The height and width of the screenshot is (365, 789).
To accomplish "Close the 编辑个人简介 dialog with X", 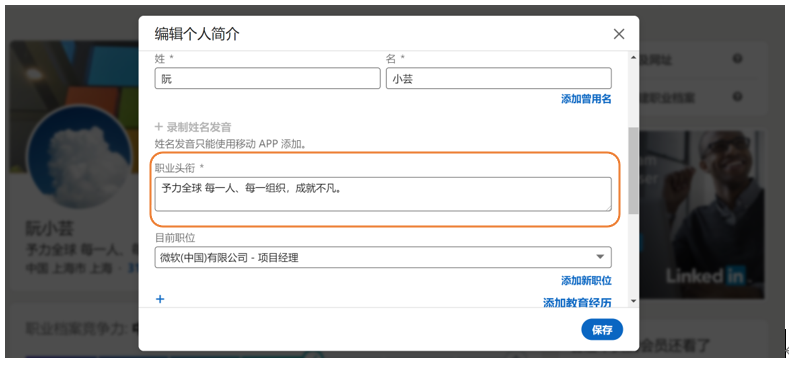I will coord(619,34).
